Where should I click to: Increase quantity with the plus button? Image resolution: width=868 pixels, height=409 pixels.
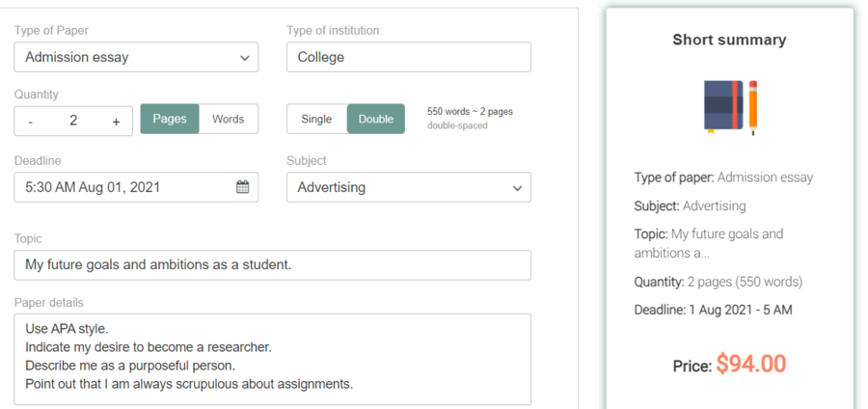point(116,122)
